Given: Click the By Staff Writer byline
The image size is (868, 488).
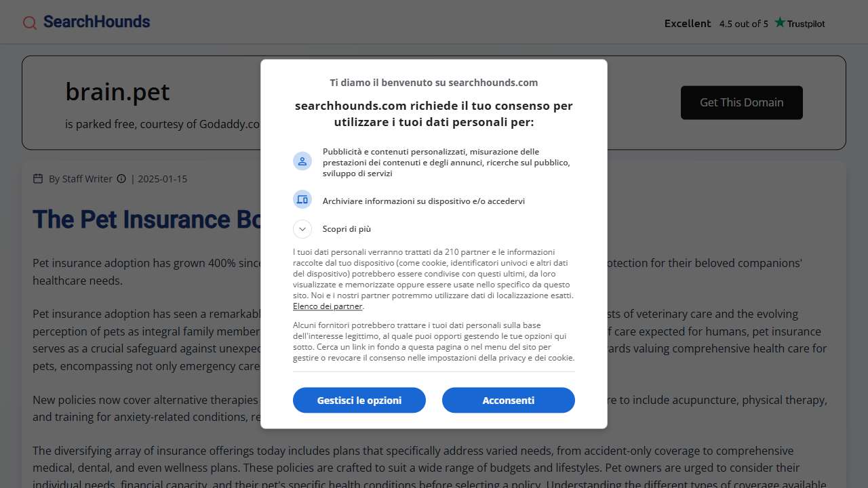Looking at the screenshot, I should [81, 179].
